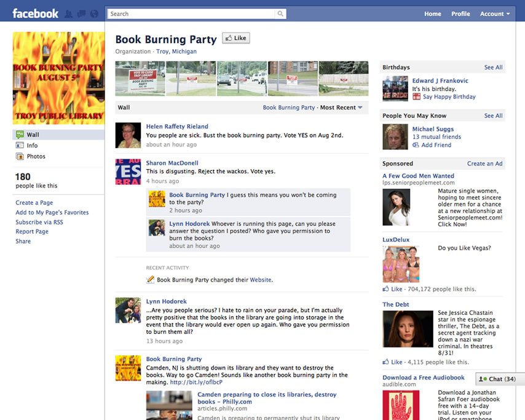This screenshot has width=525, height=420.
Task: Click the Report Page link
Action: [x=32, y=232]
